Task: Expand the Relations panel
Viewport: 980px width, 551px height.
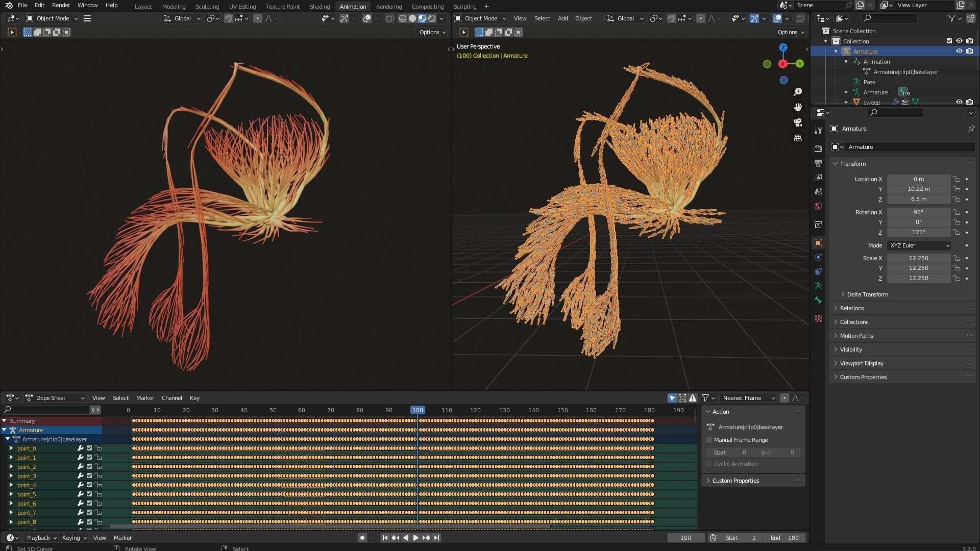Action: [902, 308]
